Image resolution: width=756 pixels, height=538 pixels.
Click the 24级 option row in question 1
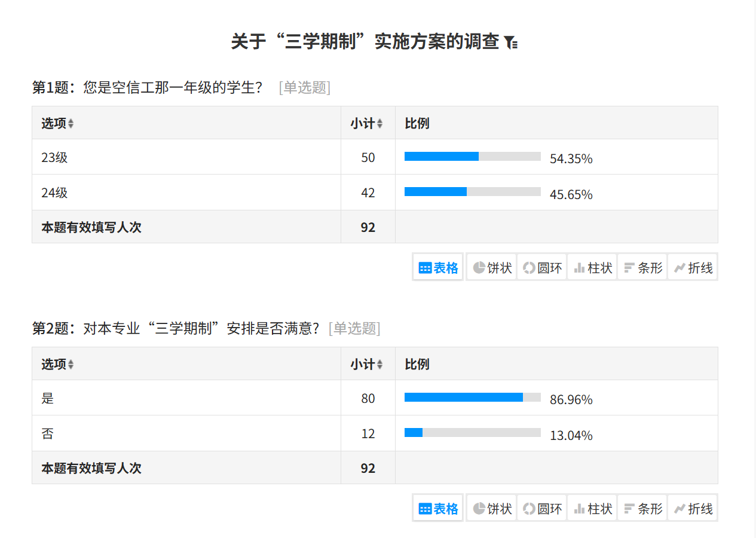[x=375, y=192]
